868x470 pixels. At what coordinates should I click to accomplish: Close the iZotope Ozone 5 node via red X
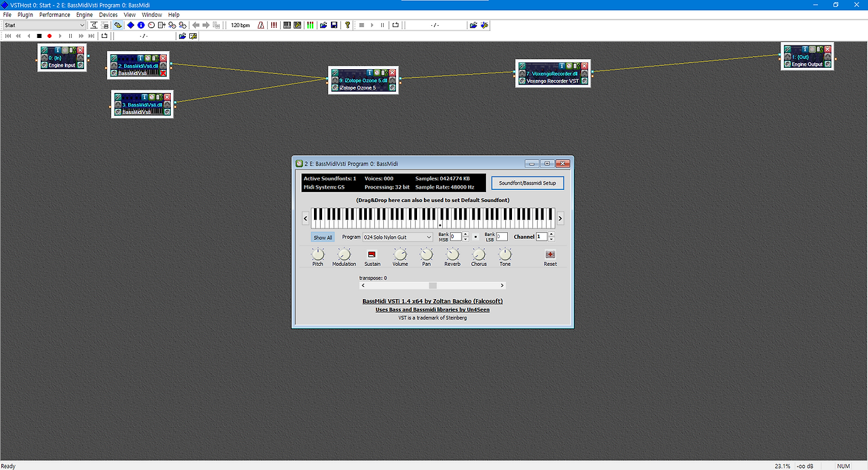tap(393, 73)
